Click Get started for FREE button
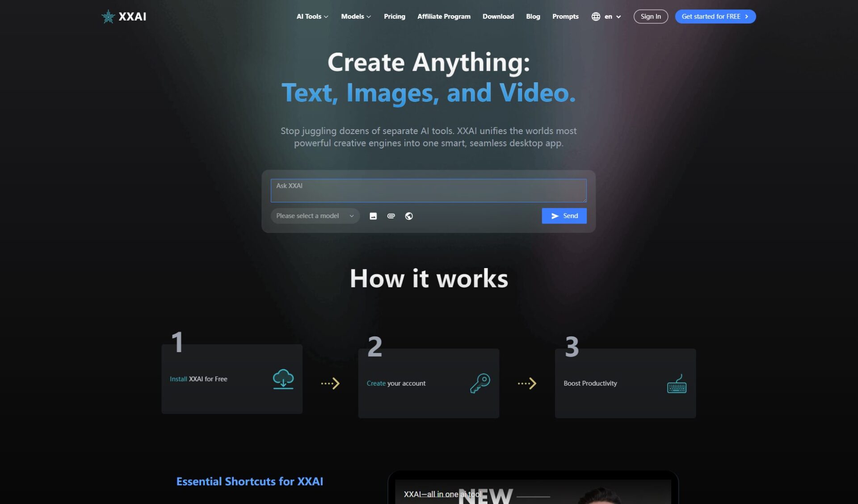This screenshot has width=858, height=504. [x=715, y=17]
